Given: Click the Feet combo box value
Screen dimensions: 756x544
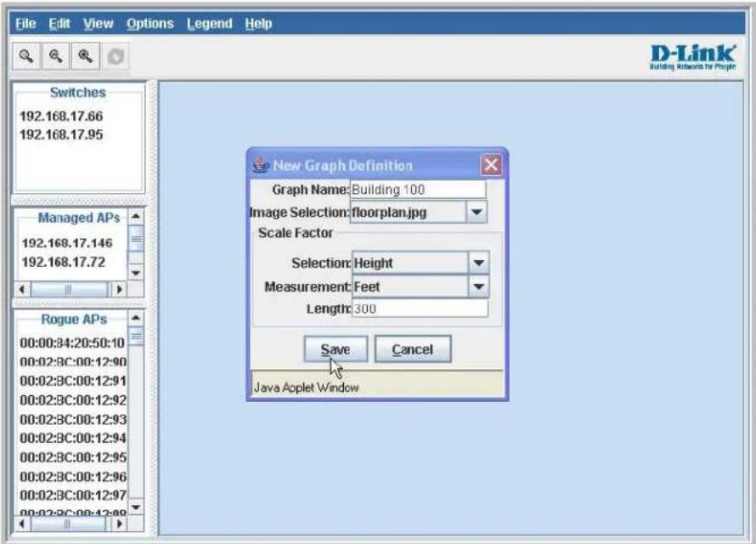Looking at the screenshot, I should point(409,286).
